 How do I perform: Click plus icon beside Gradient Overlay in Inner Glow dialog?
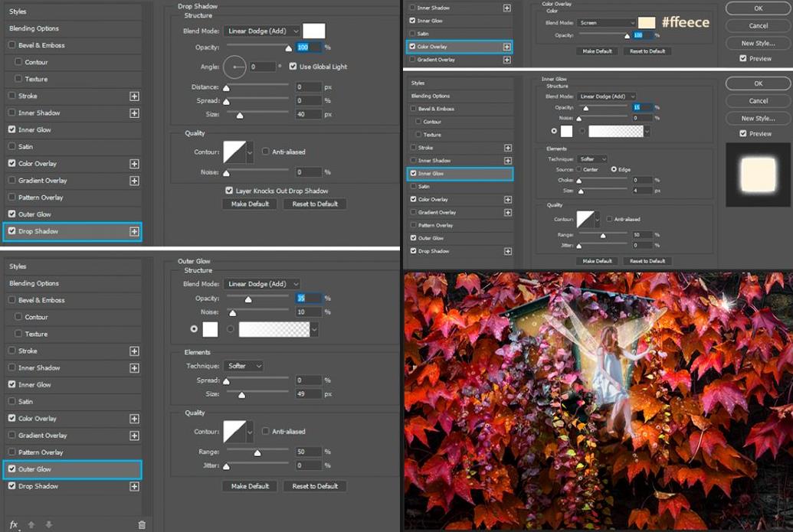(x=508, y=213)
